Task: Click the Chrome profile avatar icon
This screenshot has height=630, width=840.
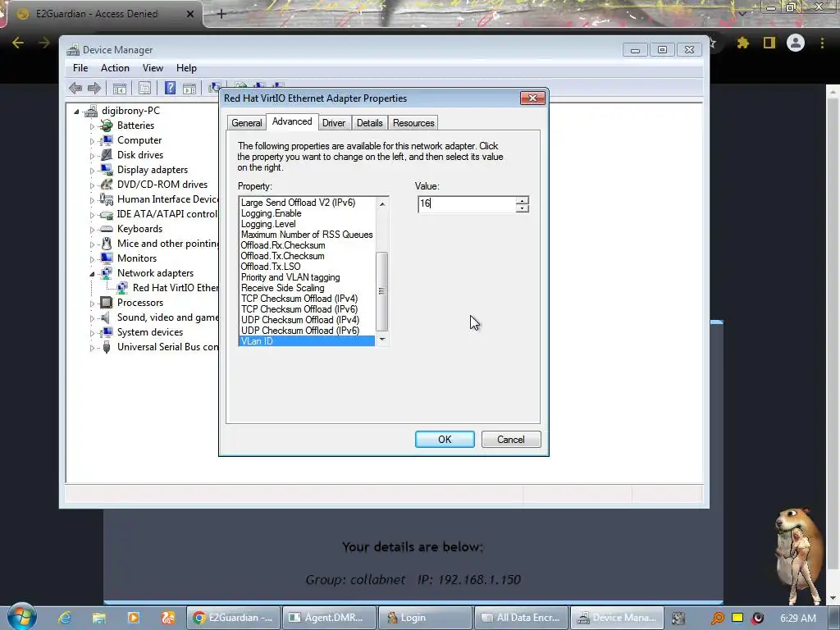Action: coord(796,43)
